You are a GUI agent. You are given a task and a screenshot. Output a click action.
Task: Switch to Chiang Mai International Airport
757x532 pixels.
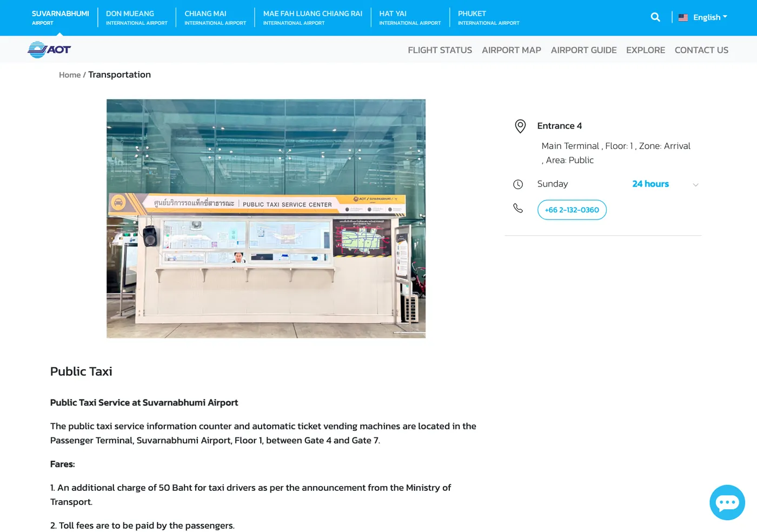tap(215, 17)
